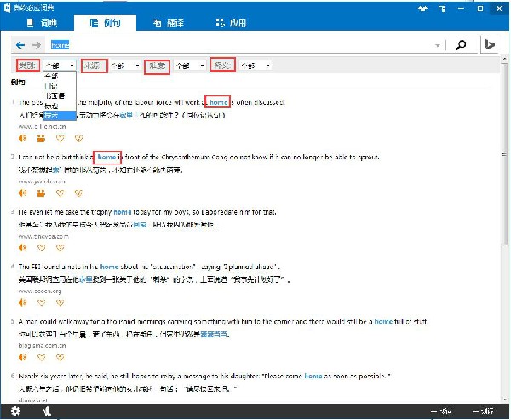Dislike the trophy sentence with broken heart
This screenshot has width=511, height=420.
[x=60, y=248]
